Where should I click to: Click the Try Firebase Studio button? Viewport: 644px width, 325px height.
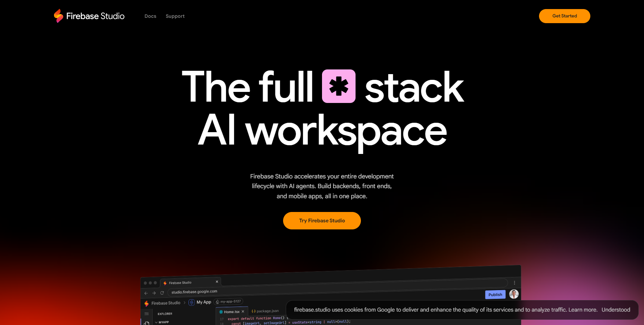click(322, 221)
